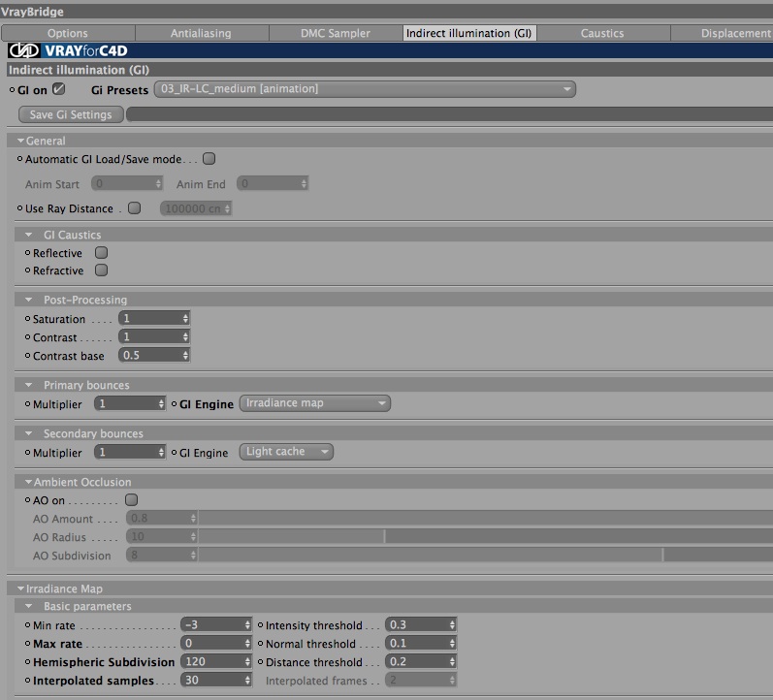Turn on the AO on checkbox
The width and height of the screenshot is (773, 700).
point(131,500)
